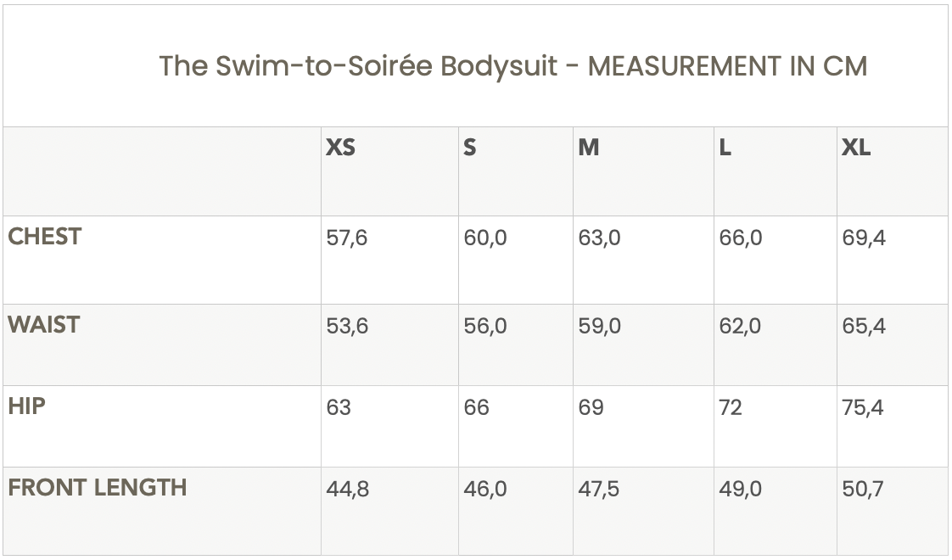Select the XS size column header
The height and width of the screenshot is (560, 952).
click(x=341, y=148)
